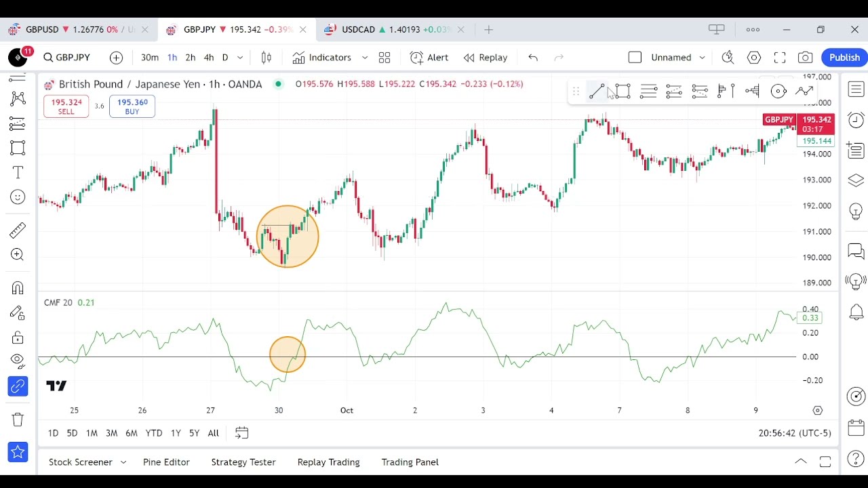This screenshot has width=868, height=488.
Task: Open indicator templates grid icon
Action: [384, 58]
